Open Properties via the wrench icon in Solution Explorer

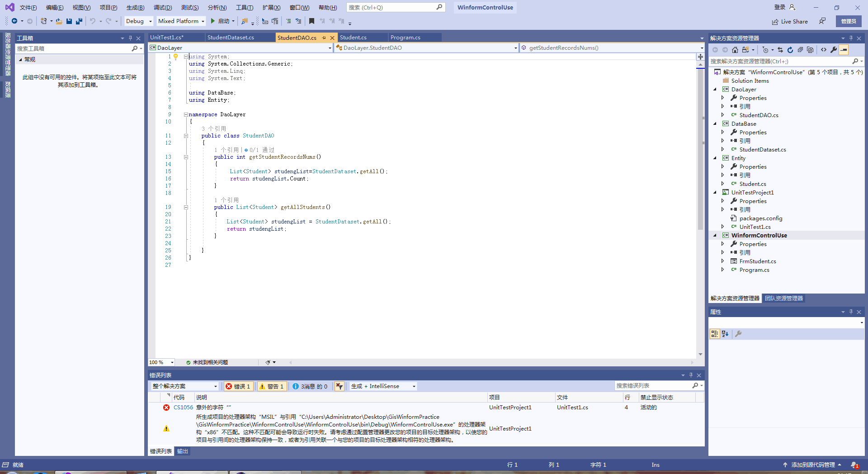834,50
